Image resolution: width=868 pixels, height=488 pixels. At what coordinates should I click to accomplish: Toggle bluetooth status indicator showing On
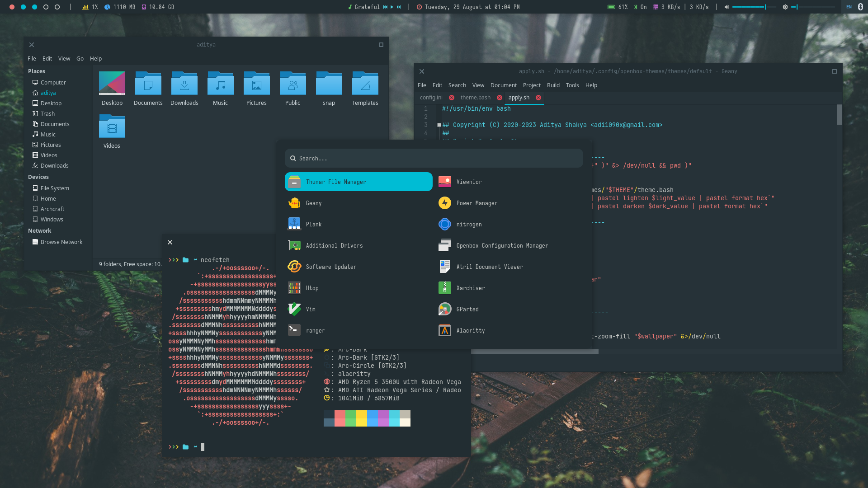point(640,7)
